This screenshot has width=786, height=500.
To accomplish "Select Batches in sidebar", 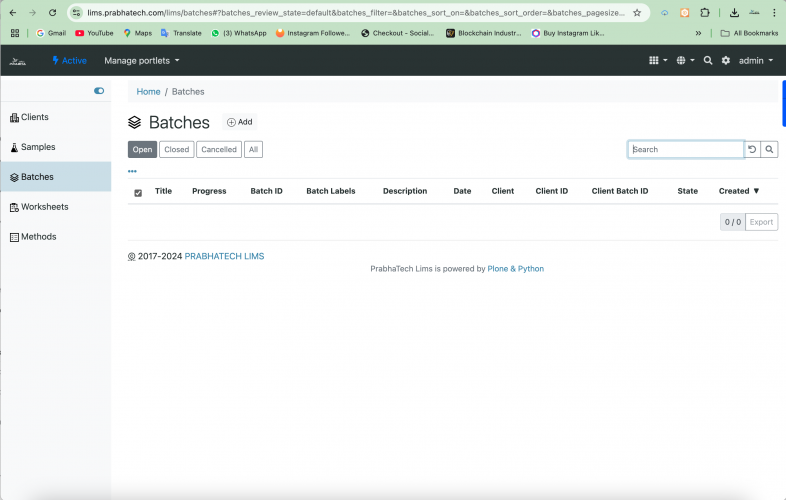I will tap(56, 177).
